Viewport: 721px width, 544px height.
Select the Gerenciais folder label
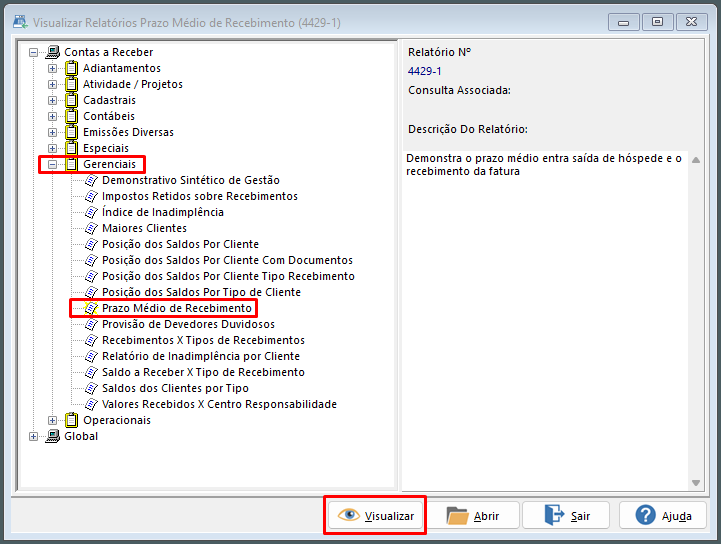coord(109,164)
